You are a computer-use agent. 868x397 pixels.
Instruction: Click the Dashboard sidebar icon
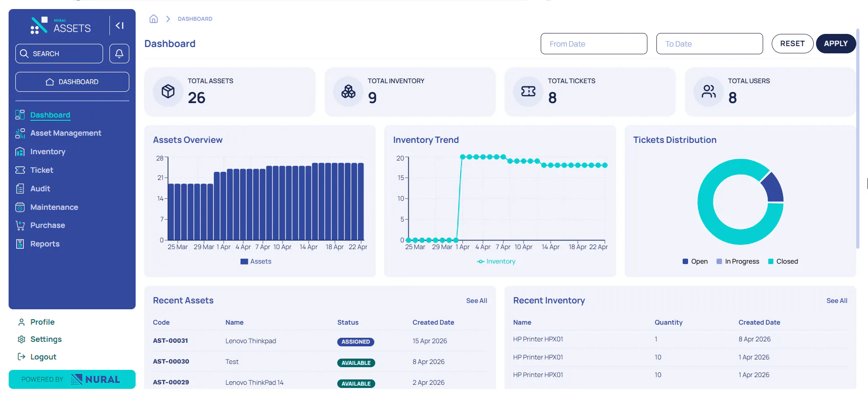[20, 115]
